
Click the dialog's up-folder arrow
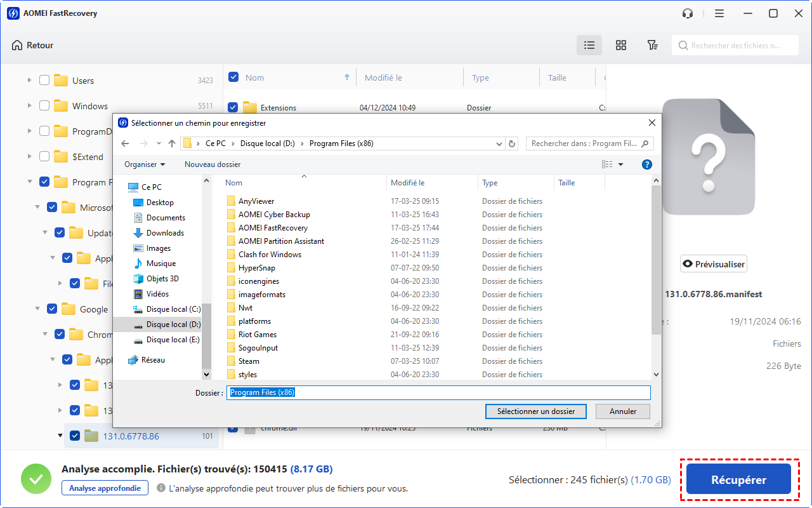click(x=172, y=144)
